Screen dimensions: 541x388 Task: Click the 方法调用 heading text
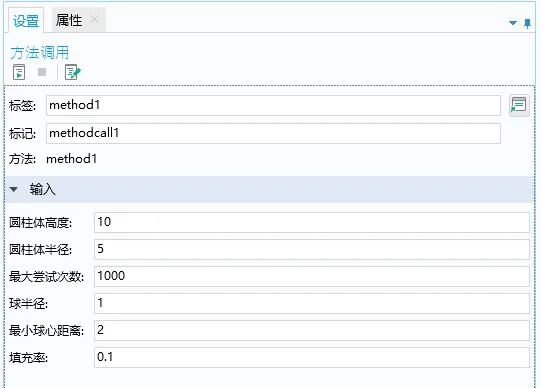[40, 53]
